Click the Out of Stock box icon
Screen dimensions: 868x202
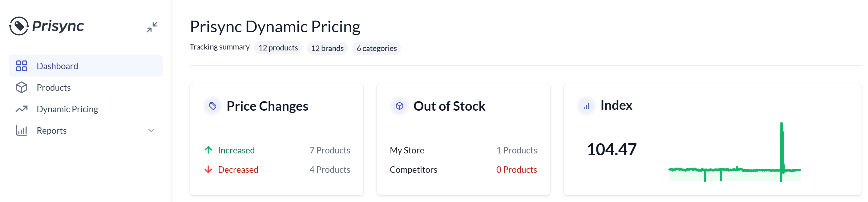click(x=399, y=106)
